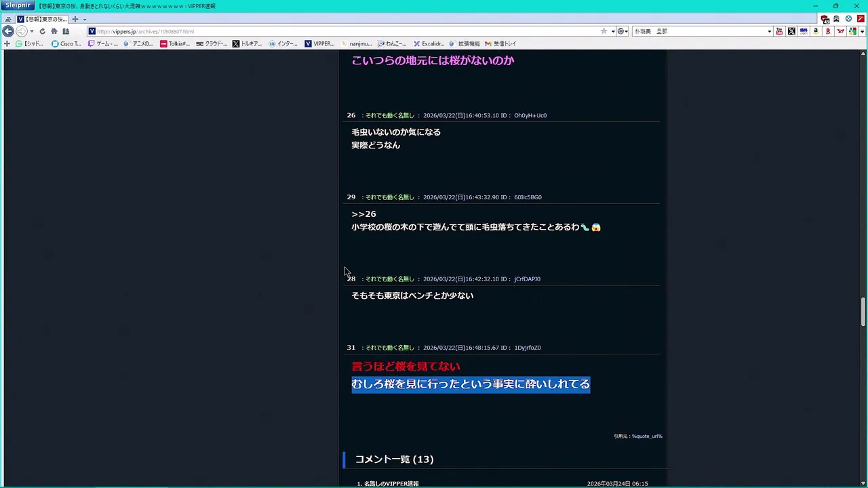Open the Cisco T... bookmark
This screenshot has height=488, width=868.
(x=66, y=43)
